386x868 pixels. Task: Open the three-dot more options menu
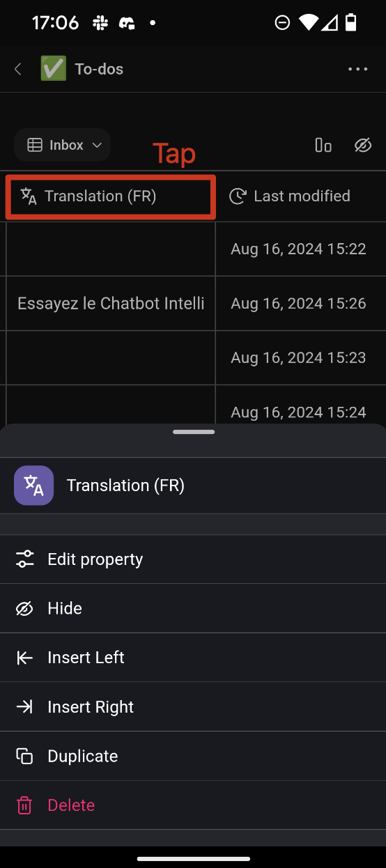pos(357,69)
